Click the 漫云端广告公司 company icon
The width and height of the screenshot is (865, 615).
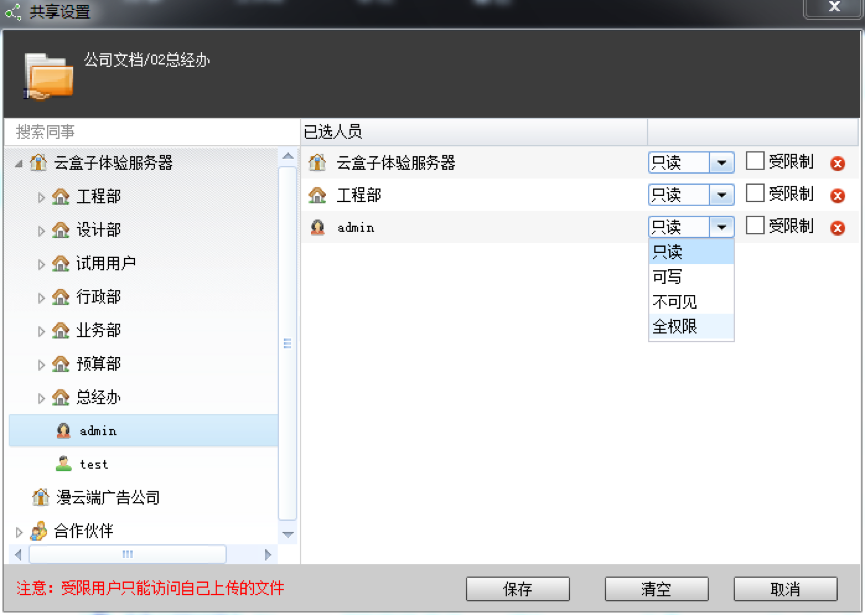coord(41,497)
